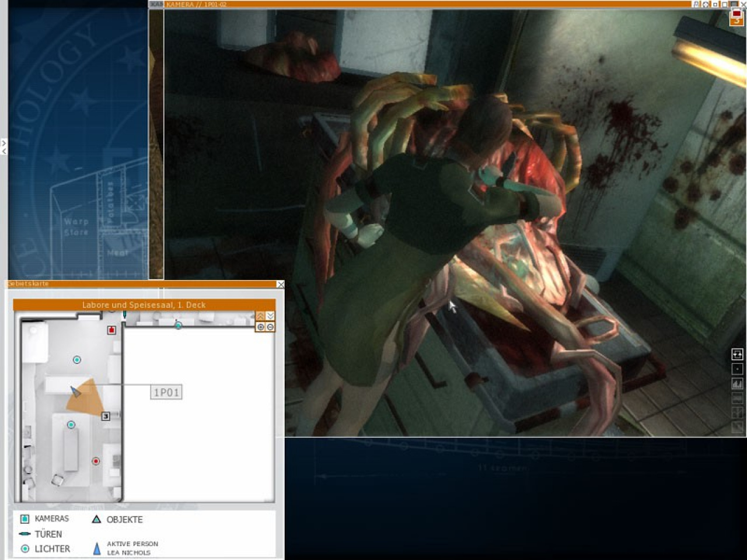This screenshot has width=747, height=560.
Task: Click the first camera window titlebar icon
Action: click(x=696, y=4)
